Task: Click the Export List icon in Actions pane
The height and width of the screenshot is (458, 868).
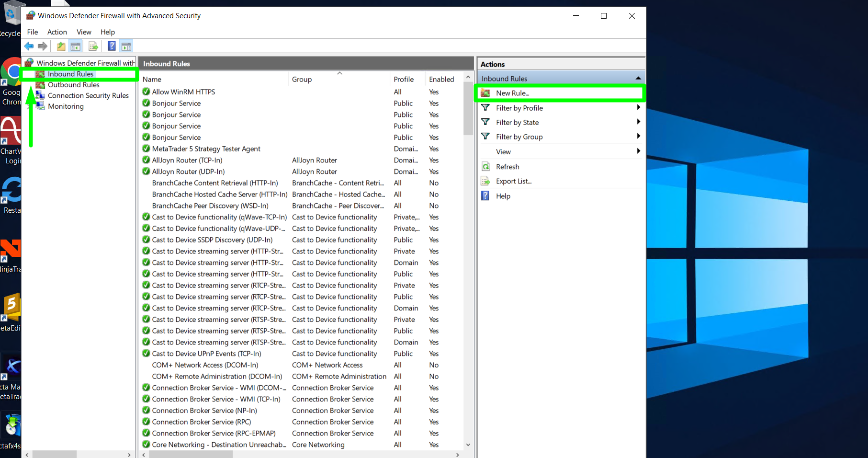Action: [485, 181]
